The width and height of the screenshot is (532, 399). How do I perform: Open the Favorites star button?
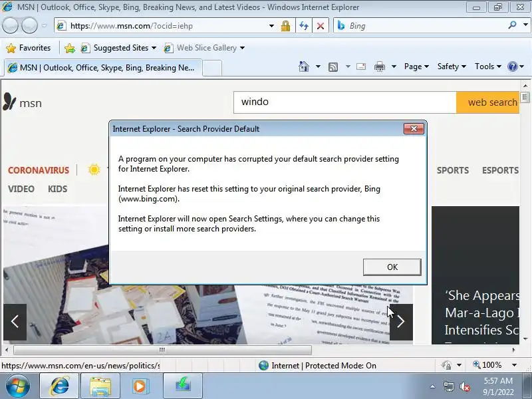(x=29, y=48)
